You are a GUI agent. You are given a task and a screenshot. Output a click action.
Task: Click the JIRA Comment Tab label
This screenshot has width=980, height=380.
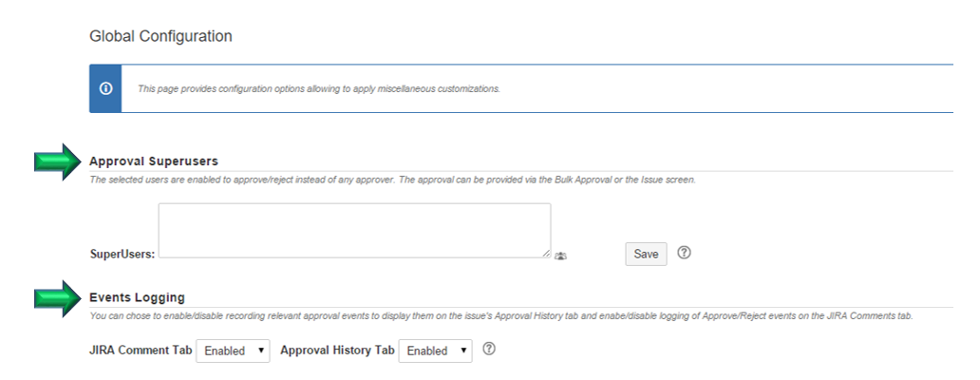[141, 350]
